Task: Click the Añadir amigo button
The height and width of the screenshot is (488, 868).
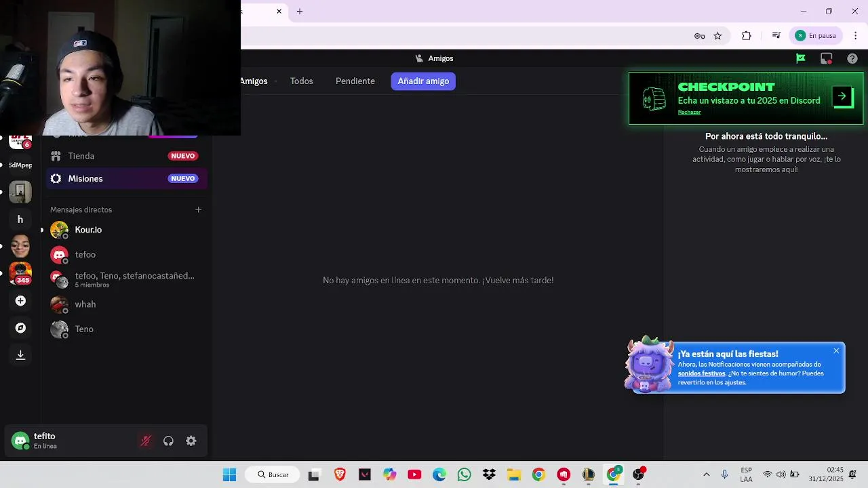Action: pos(423,81)
